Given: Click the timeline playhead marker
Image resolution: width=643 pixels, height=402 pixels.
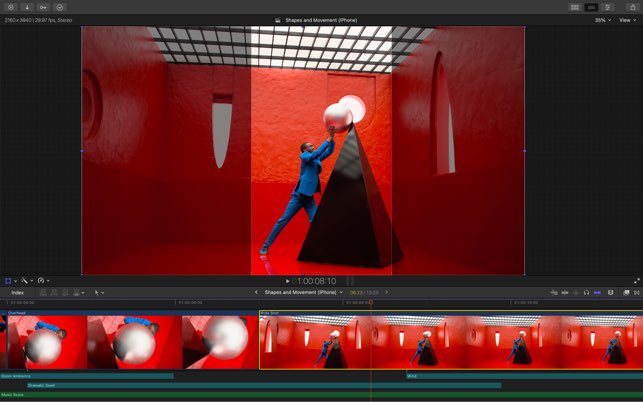Looking at the screenshot, I should pyautogui.click(x=371, y=302).
